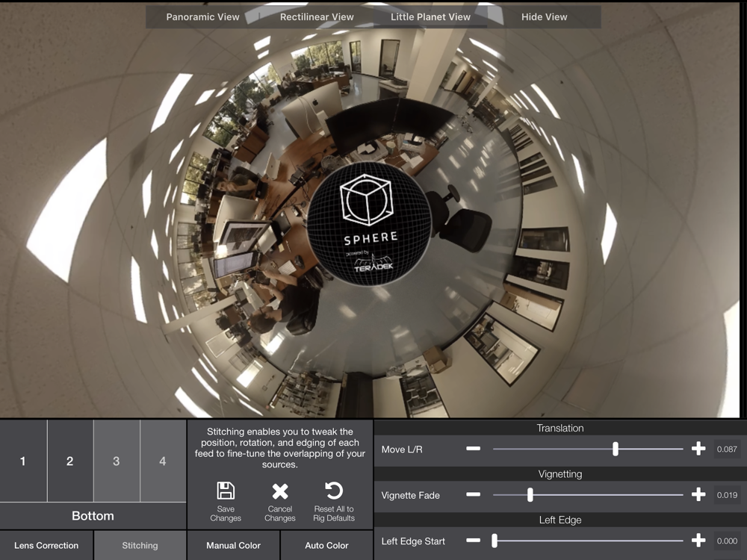Open the Stitching tab
747x560 pixels.
click(140, 545)
